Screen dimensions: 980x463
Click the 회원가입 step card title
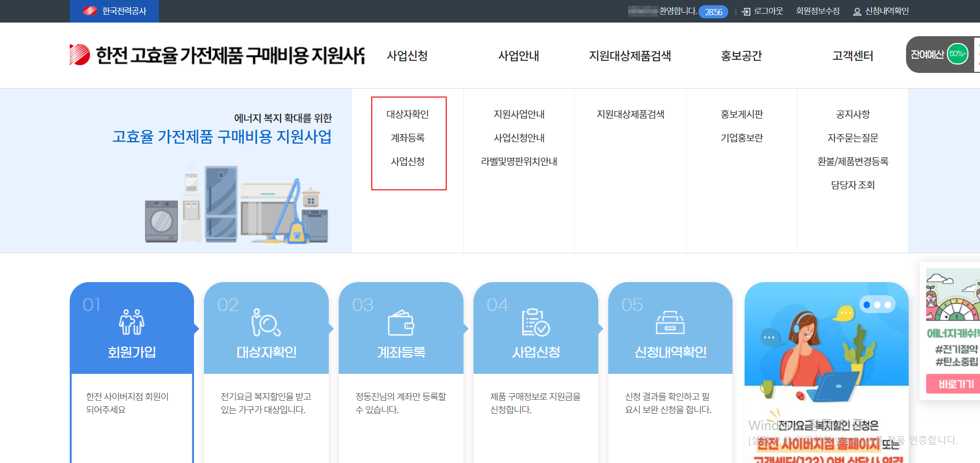[132, 352]
